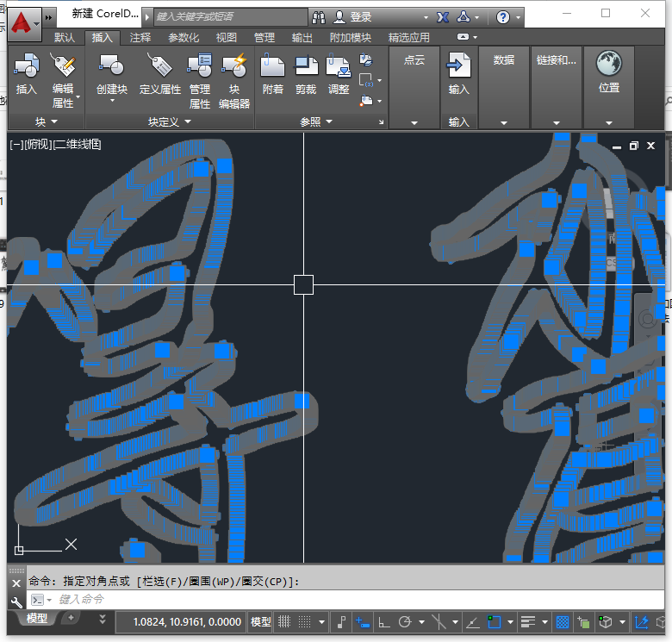Toggle lineweight display in status bar
The image size is (672, 642).
528,621
